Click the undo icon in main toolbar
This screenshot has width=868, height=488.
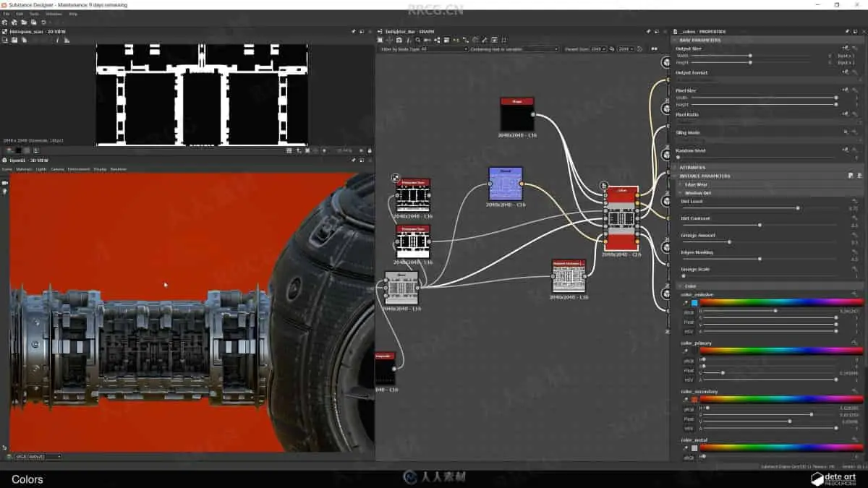tap(45, 22)
